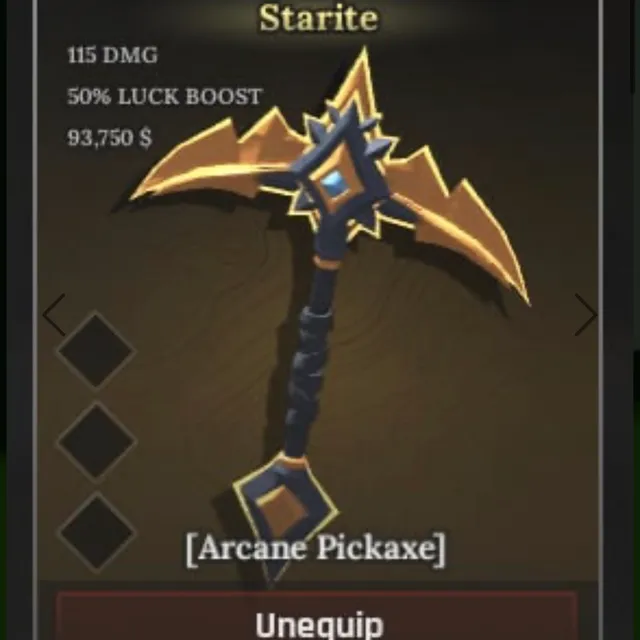The width and height of the screenshot is (640, 640).
Task: Go to next pickaxe with right arrow
Action: (586, 315)
